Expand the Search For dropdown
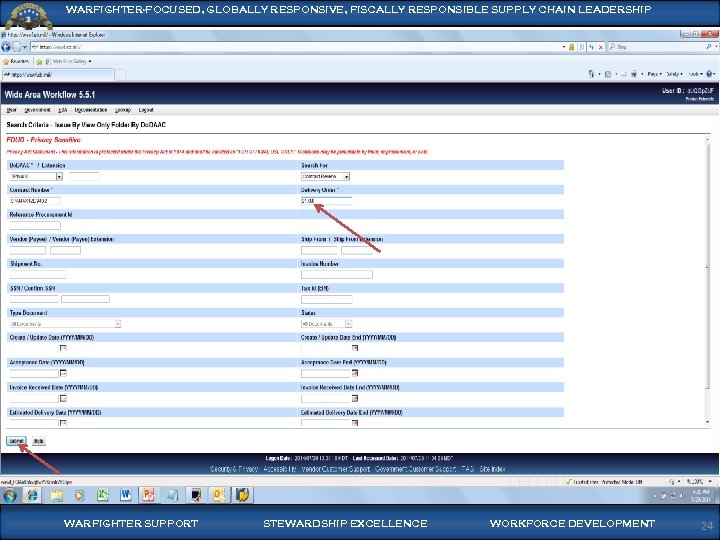 coord(347,176)
